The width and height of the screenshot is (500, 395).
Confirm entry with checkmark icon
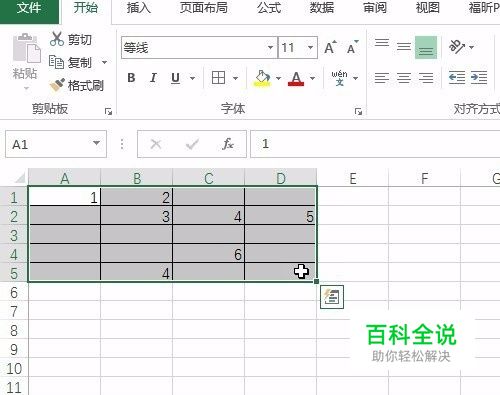click(x=192, y=144)
